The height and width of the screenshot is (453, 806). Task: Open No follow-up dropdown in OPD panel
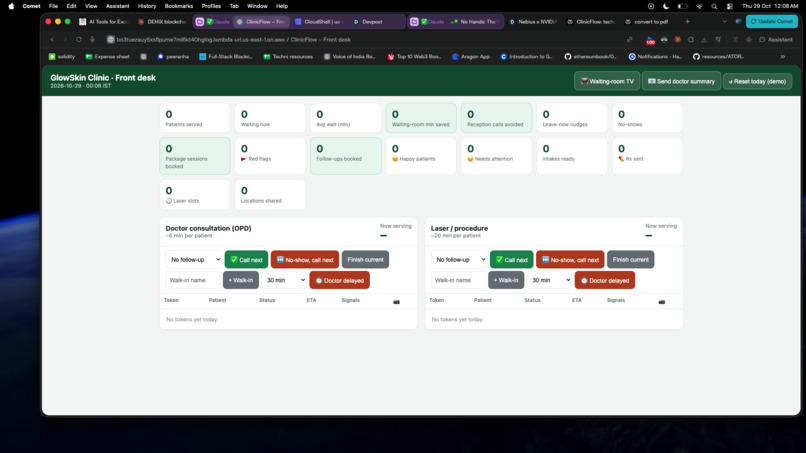[x=194, y=260]
